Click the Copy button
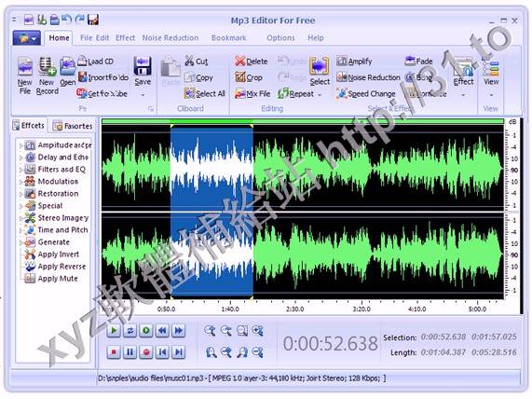This screenshot has height=399, width=532. click(198, 77)
